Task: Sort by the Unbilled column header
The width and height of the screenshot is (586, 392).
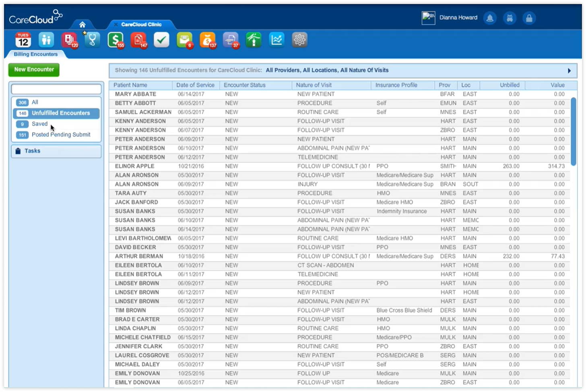Action: (502, 85)
